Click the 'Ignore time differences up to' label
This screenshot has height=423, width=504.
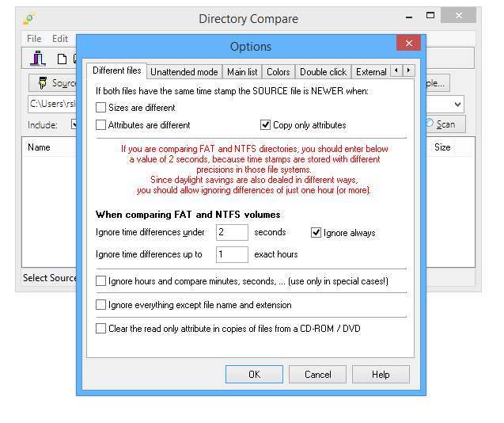(149, 254)
